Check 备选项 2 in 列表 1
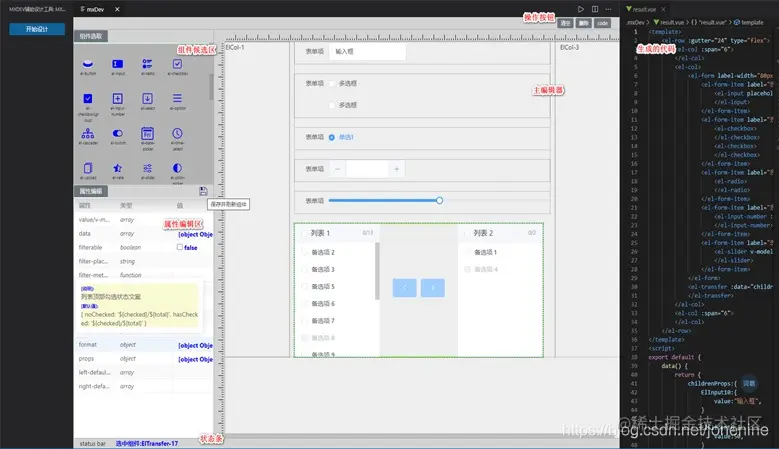Screen dimensions: 779x449 coord(305,252)
